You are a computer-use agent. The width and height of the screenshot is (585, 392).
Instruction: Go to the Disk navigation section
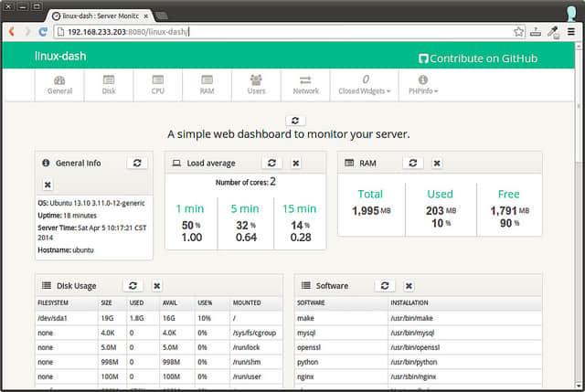click(109, 85)
